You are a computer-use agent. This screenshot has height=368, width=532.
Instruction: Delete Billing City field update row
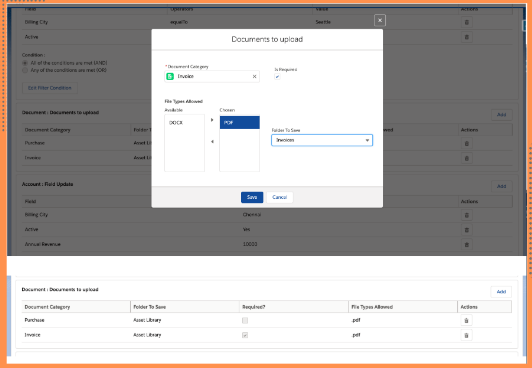pyautogui.click(x=467, y=215)
